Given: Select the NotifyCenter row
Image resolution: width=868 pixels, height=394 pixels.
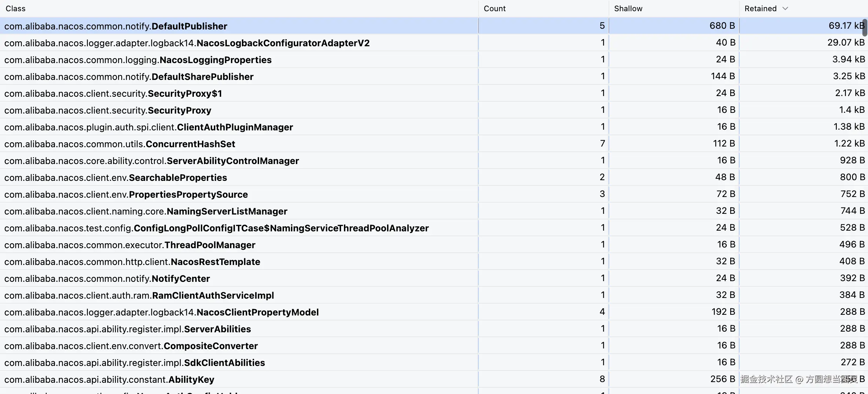Looking at the screenshot, I should point(434,278).
